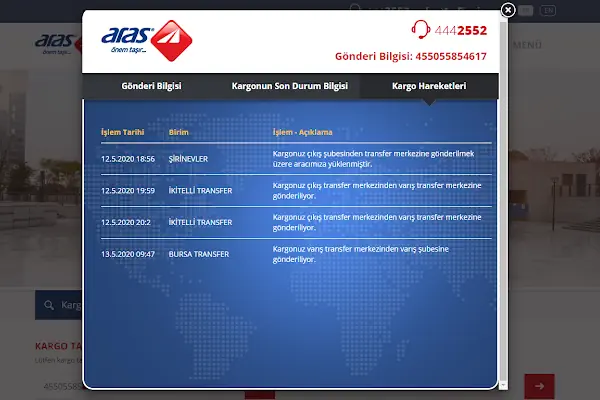
Task: Click the headset call center icon
Action: [421, 29]
